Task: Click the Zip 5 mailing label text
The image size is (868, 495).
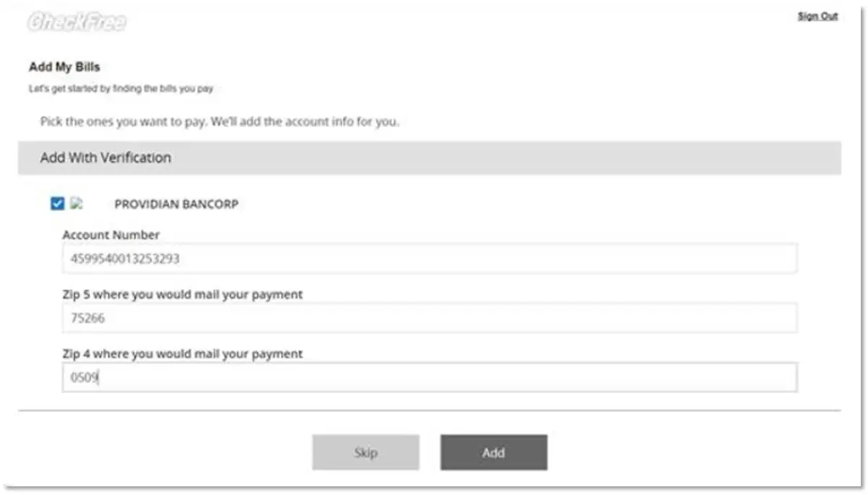Action: [182, 295]
